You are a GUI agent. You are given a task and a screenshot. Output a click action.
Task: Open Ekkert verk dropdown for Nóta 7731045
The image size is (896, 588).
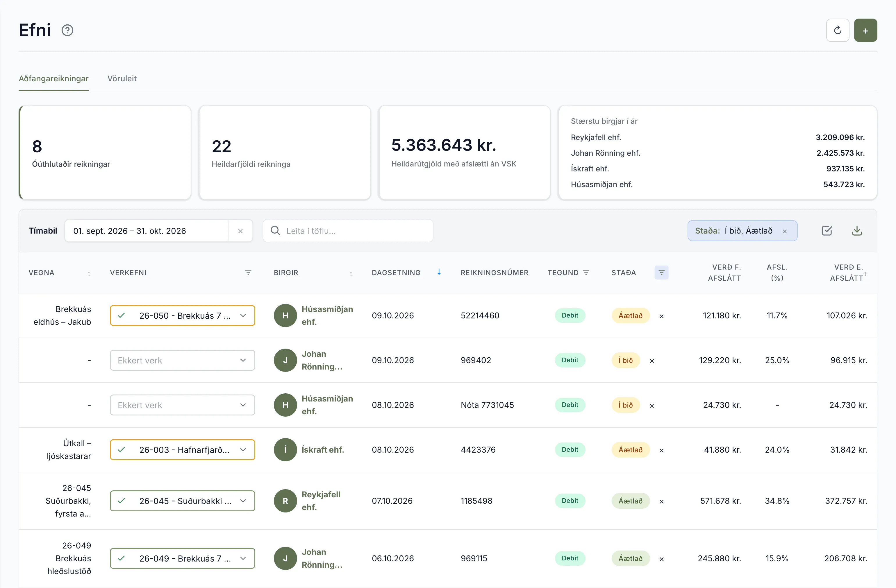pos(182,405)
